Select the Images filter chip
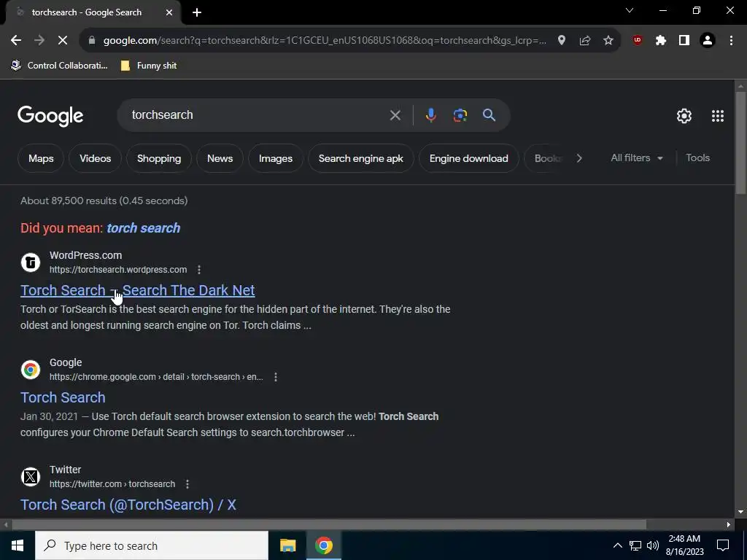The width and height of the screenshot is (747, 560). (x=276, y=158)
